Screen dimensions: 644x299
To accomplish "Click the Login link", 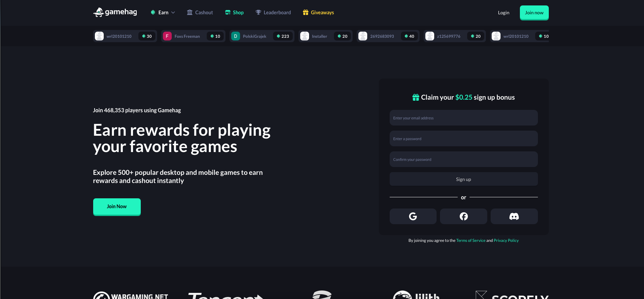I will click(x=503, y=13).
